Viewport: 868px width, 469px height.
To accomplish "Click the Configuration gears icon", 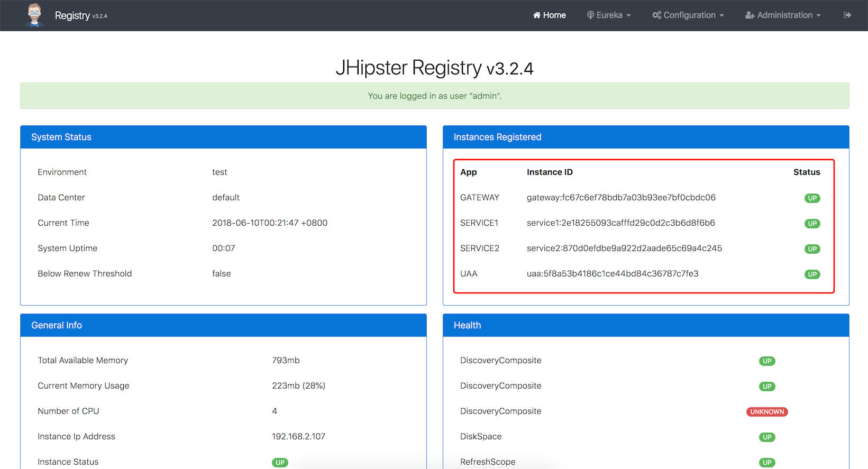I will (657, 15).
